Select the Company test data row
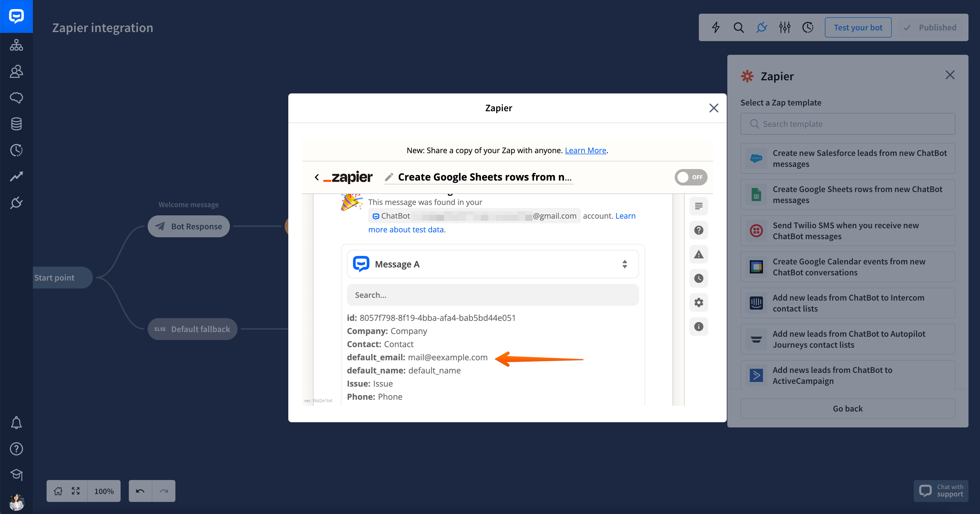Screen dimensions: 980x514 (x=387, y=331)
